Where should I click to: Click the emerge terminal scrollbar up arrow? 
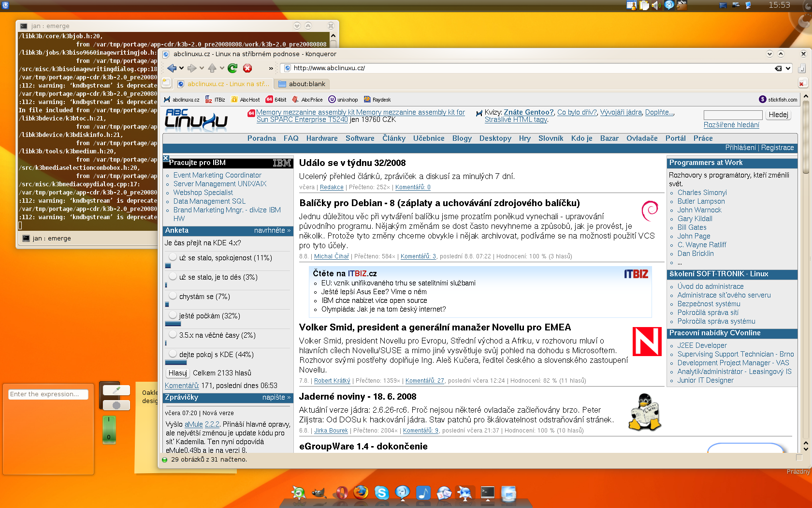333,36
